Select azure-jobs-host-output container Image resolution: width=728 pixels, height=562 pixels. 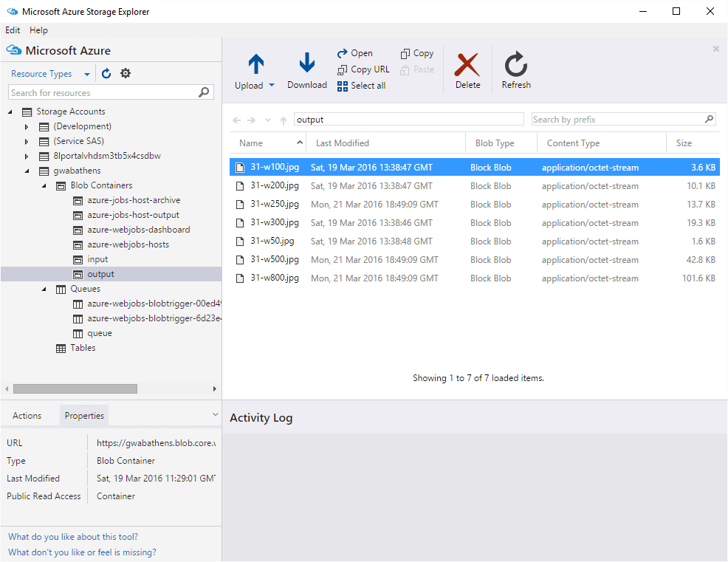pos(133,215)
